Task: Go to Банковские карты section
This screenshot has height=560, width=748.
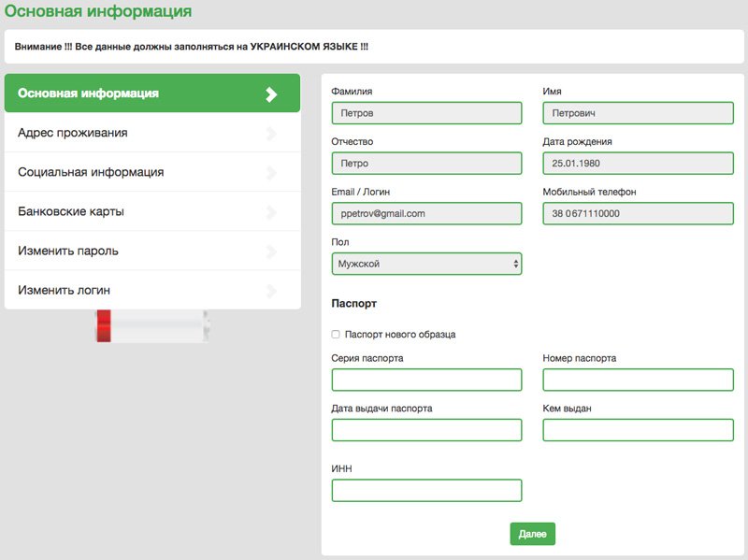Action: point(152,211)
